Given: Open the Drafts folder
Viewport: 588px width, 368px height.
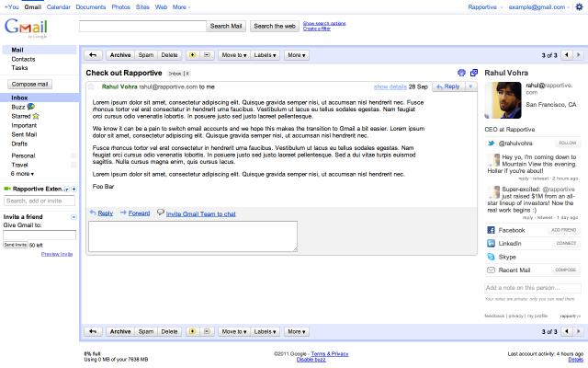Looking at the screenshot, I should pos(19,144).
